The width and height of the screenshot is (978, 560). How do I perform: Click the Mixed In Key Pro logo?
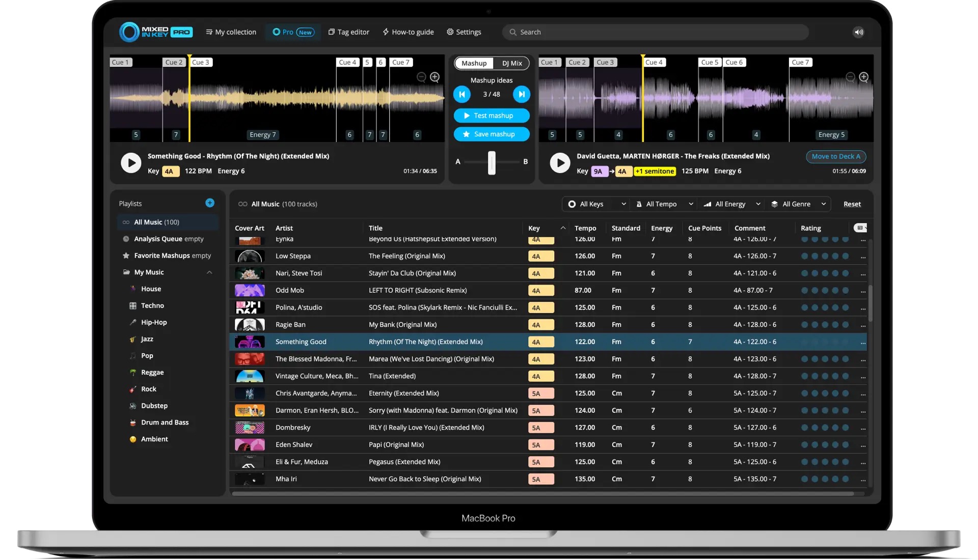point(155,32)
